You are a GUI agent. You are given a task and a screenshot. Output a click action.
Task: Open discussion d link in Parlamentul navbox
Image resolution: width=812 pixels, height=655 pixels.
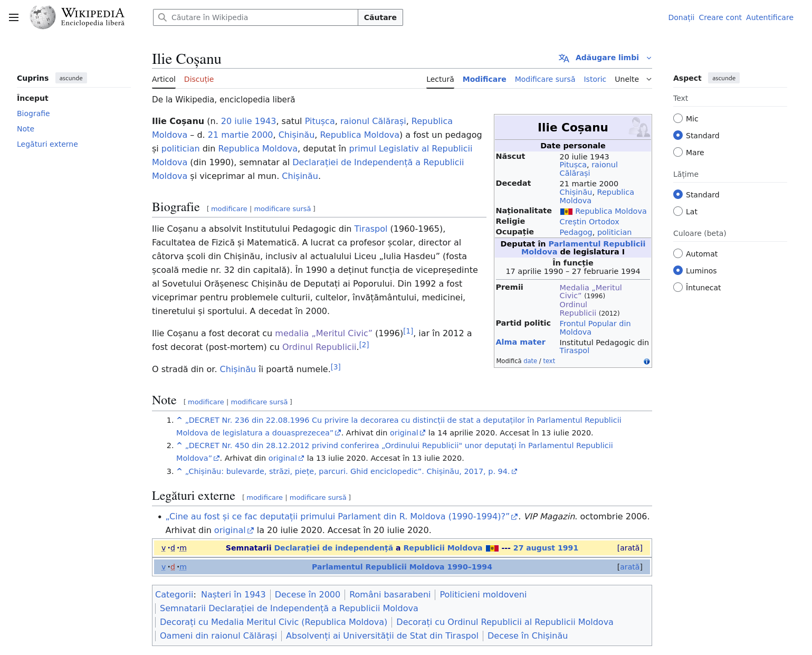point(173,567)
